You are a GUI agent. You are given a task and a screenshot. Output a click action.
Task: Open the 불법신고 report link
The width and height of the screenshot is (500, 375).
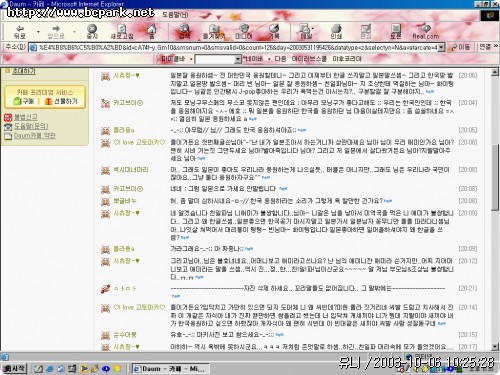click(x=25, y=117)
